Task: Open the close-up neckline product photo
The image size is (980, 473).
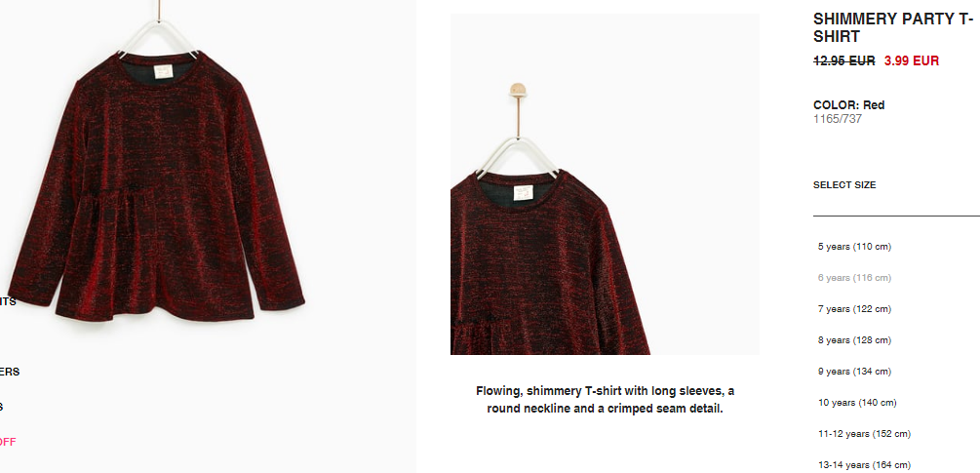Action: click(x=605, y=184)
